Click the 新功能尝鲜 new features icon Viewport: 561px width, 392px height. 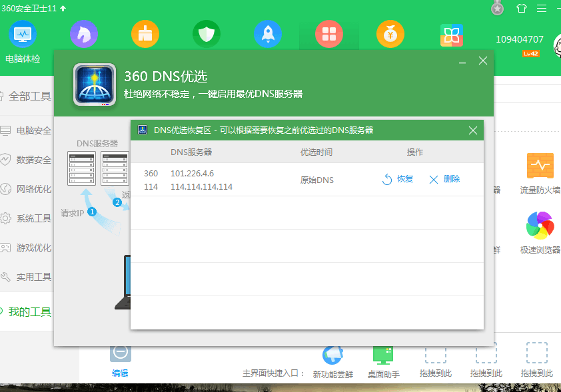click(x=332, y=356)
